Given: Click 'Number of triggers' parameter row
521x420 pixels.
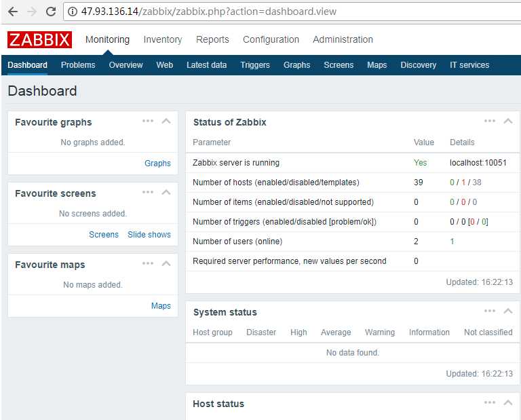Looking at the screenshot, I should [x=284, y=222].
